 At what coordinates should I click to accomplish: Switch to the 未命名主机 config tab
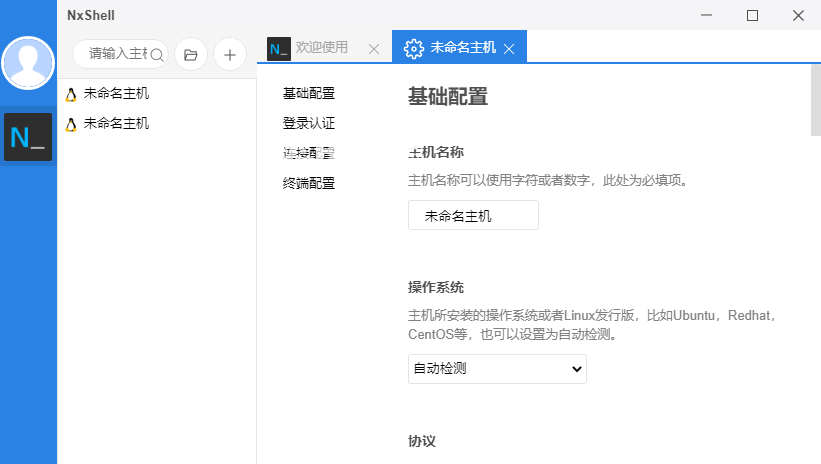pyautogui.click(x=457, y=48)
